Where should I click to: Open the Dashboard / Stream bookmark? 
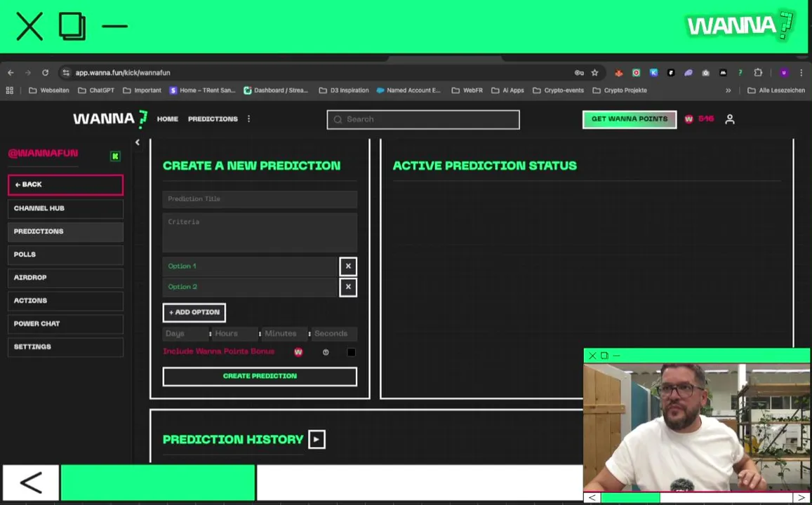pyautogui.click(x=276, y=90)
